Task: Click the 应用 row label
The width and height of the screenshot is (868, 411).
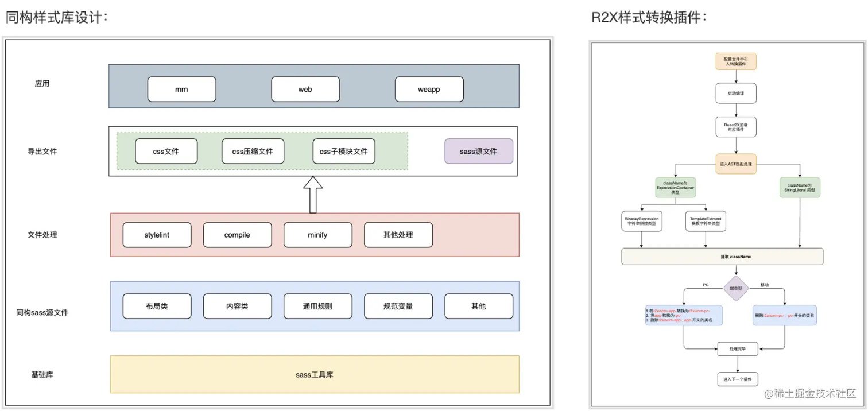Action: [42, 84]
